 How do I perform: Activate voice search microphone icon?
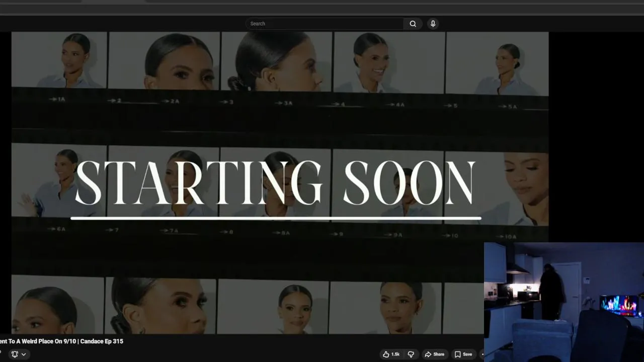[x=433, y=24]
